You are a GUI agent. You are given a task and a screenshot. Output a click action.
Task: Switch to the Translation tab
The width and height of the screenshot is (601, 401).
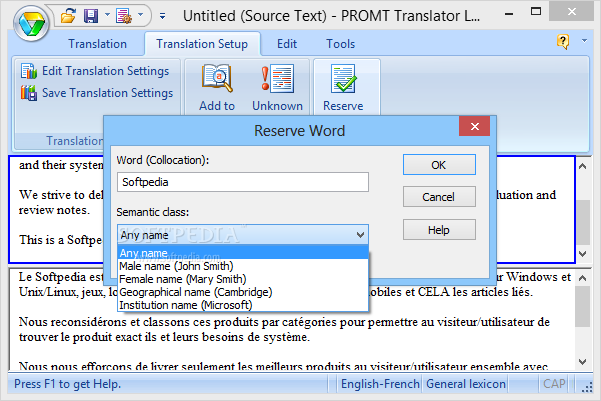click(x=97, y=44)
